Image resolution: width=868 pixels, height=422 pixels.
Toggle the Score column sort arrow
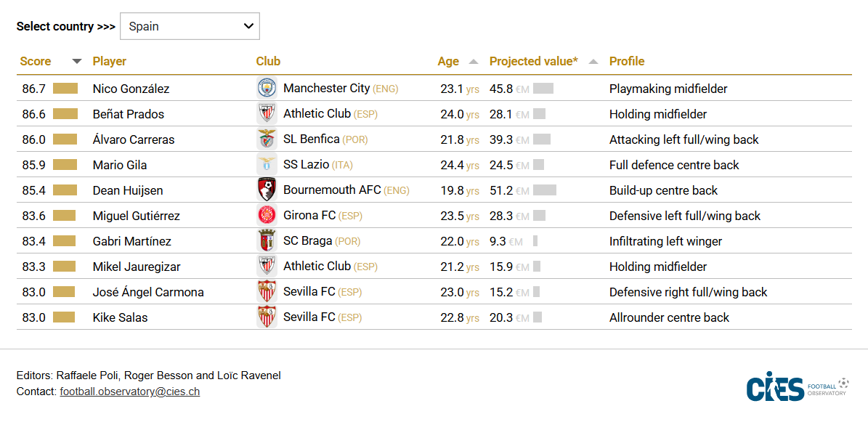(77, 62)
